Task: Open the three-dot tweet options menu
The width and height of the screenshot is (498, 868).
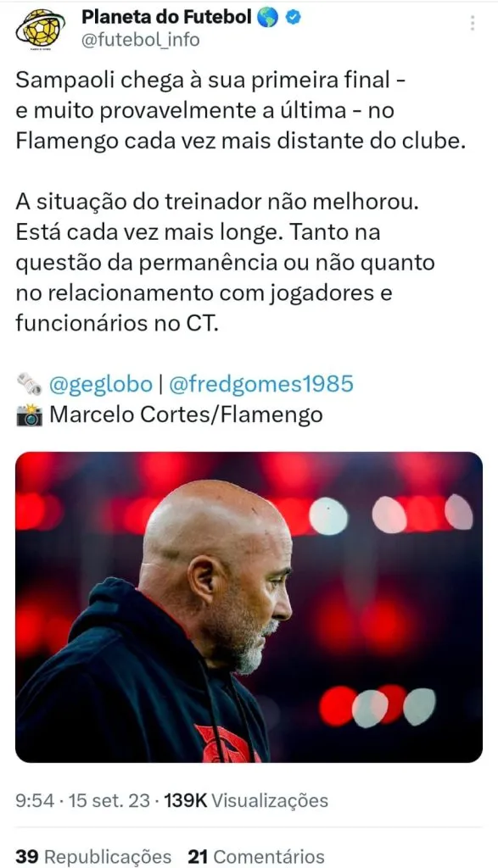Action: pos(473,23)
